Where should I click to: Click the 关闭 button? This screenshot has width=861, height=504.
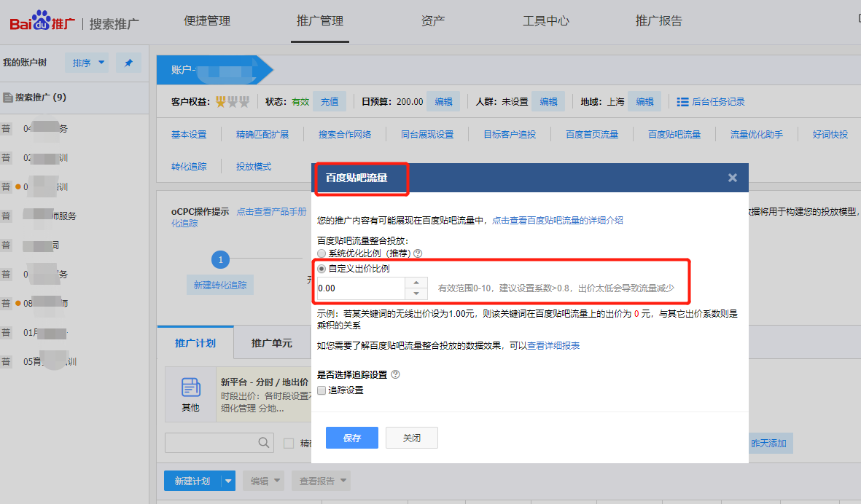click(x=412, y=438)
